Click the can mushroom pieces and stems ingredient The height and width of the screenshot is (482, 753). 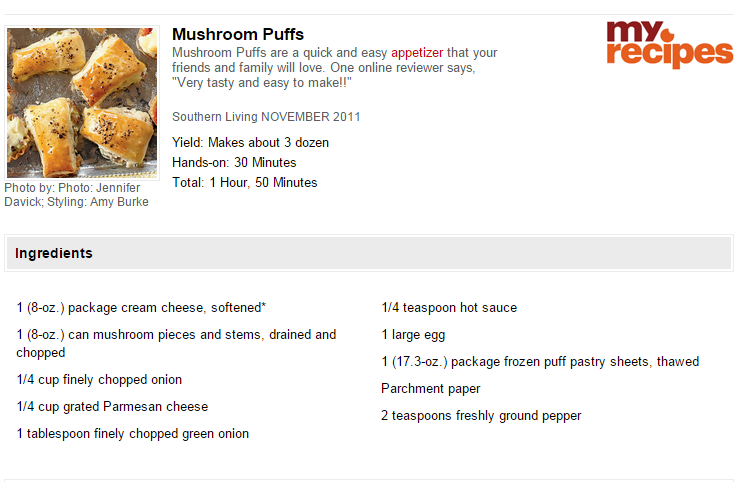pos(176,343)
